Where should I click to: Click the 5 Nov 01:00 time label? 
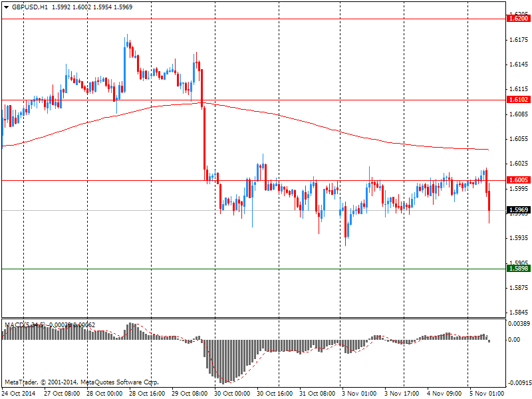[x=487, y=393]
